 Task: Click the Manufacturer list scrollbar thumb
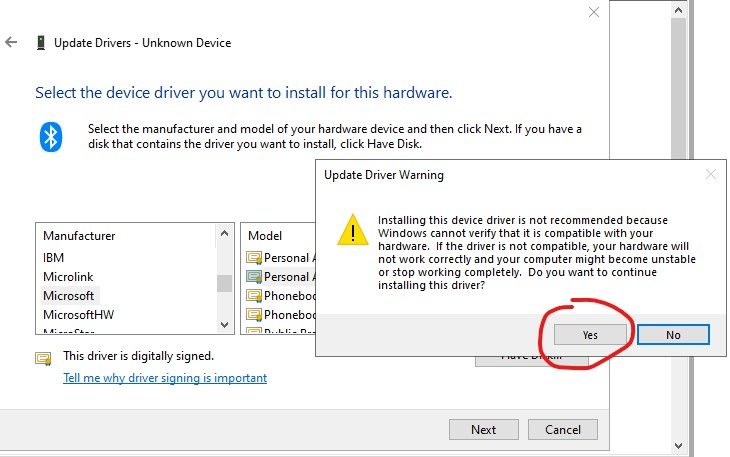224,283
